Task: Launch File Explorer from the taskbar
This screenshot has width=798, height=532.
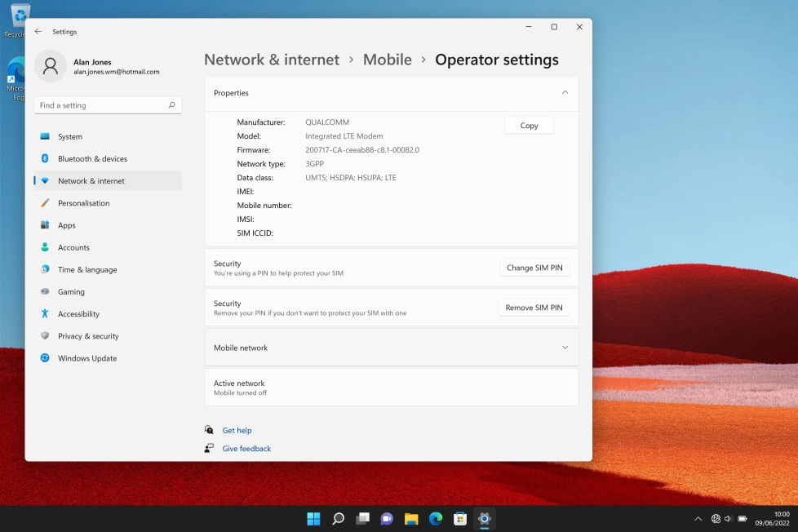Action: point(411,519)
